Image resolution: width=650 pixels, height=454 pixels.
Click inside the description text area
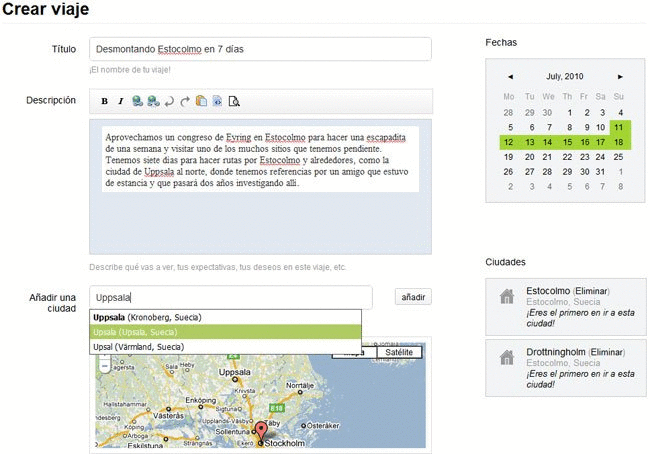pos(260,187)
